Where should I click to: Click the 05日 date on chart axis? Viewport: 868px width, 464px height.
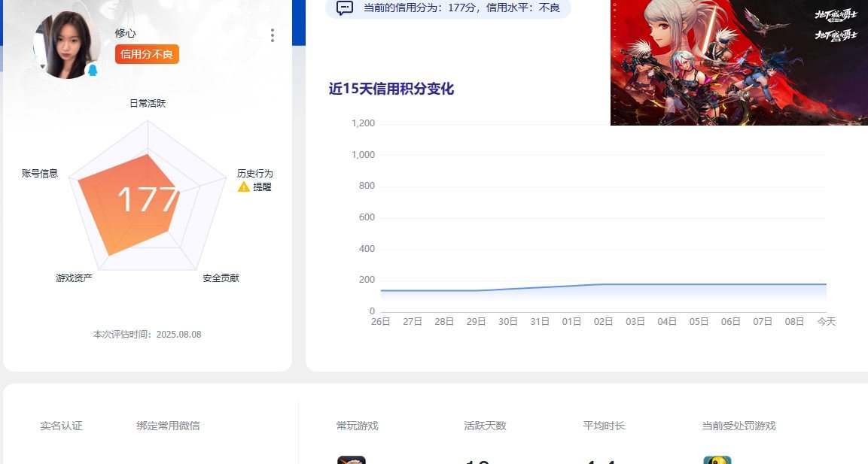pos(699,321)
